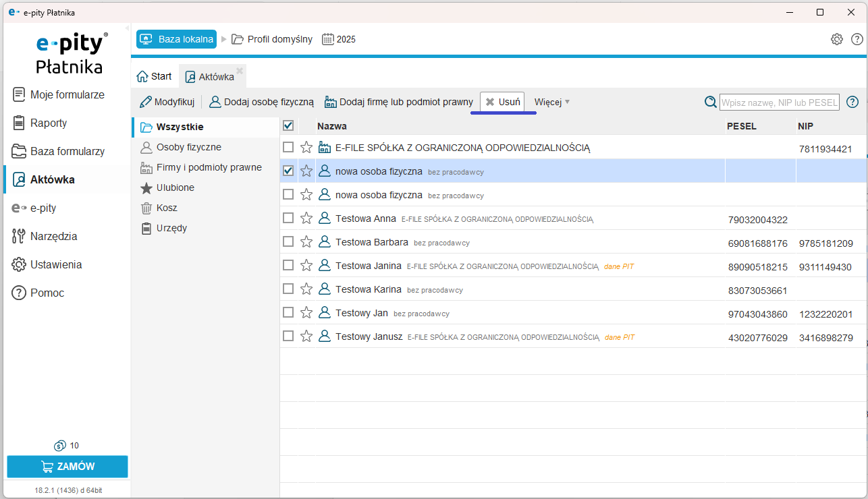Click the settings gear icon at top right
868x499 pixels.
tap(836, 39)
